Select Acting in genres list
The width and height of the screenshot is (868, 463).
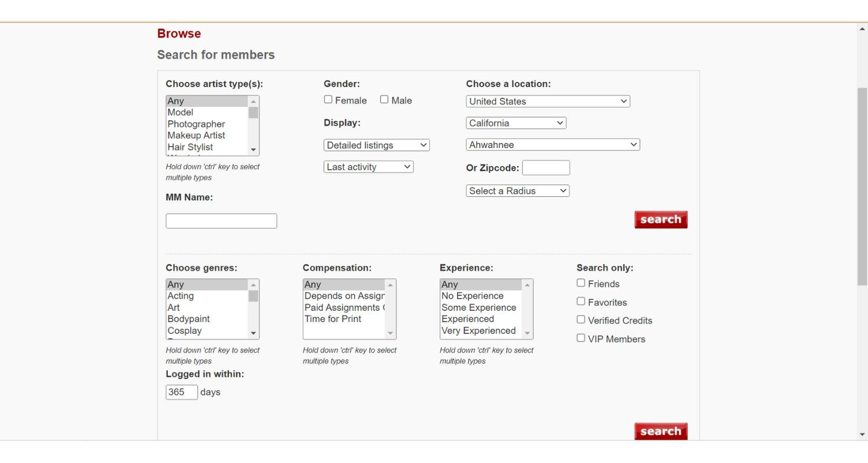[207, 296]
